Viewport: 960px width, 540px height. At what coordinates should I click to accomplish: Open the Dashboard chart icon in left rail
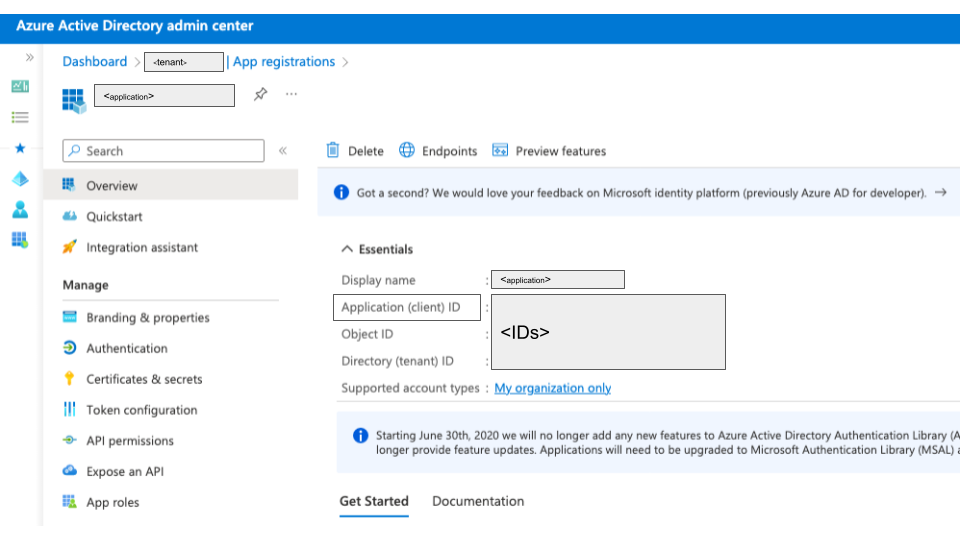20,87
